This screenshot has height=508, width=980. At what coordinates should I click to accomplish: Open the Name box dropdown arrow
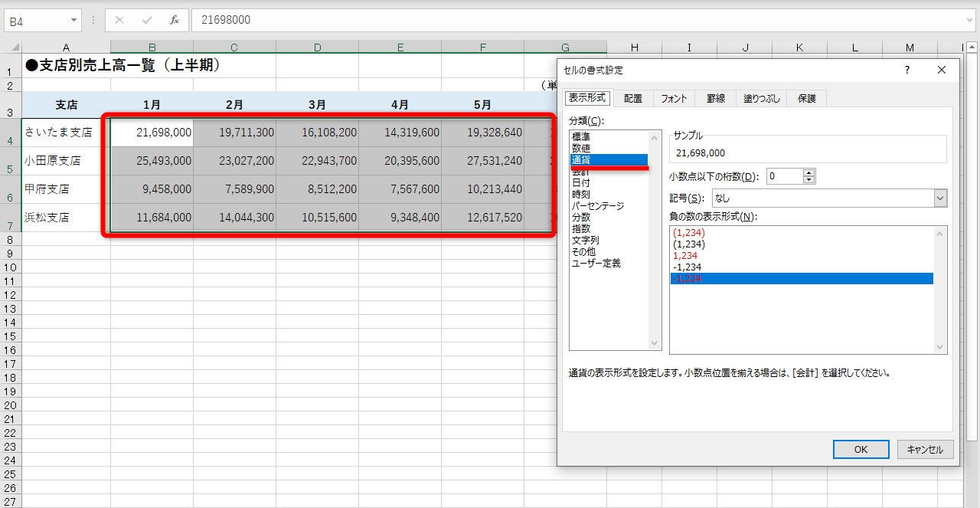73,21
